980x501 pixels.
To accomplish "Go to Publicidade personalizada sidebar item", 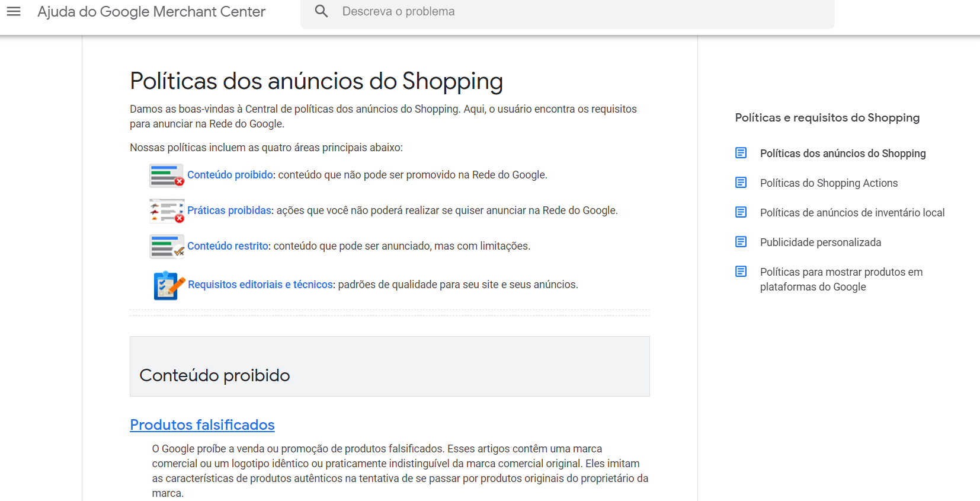I will click(x=821, y=242).
